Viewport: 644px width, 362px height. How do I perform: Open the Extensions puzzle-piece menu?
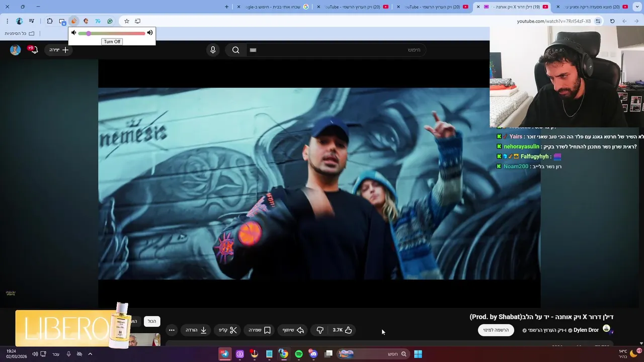pyautogui.click(x=50, y=21)
